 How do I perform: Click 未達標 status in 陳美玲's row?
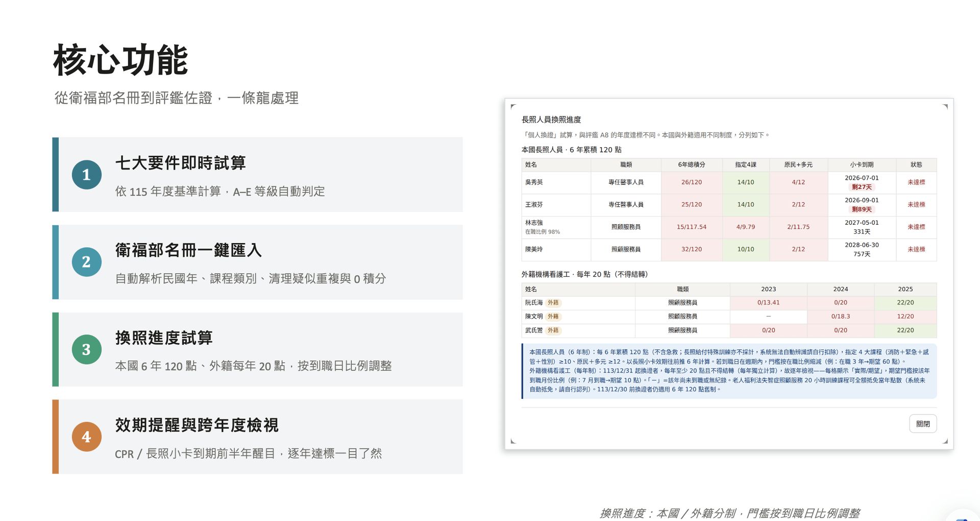[916, 250]
